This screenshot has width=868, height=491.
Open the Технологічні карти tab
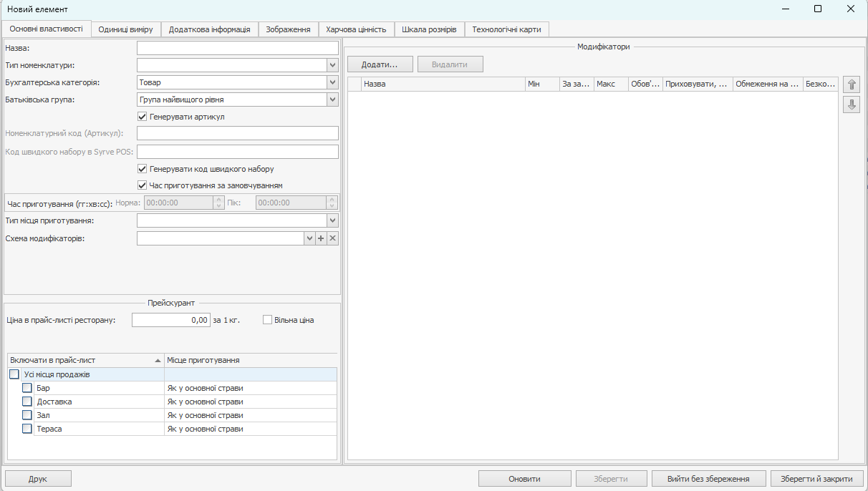506,29
